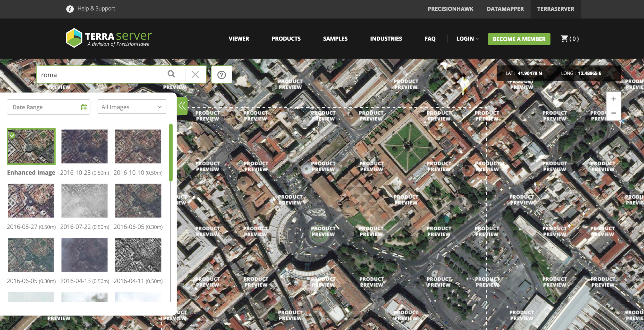Expand the All Images dropdown
The image size is (644, 330).
click(x=132, y=107)
